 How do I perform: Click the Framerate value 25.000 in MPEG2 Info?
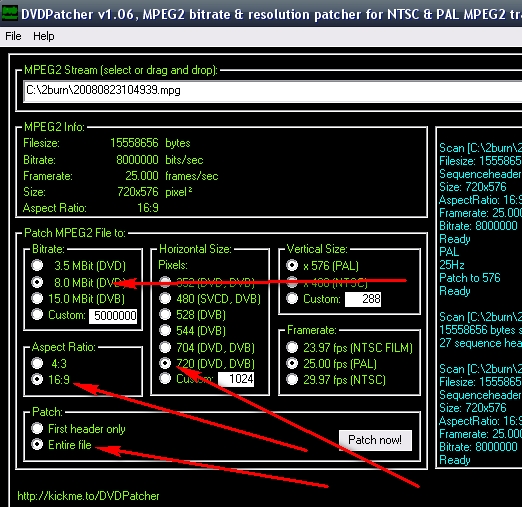click(x=142, y=176)
